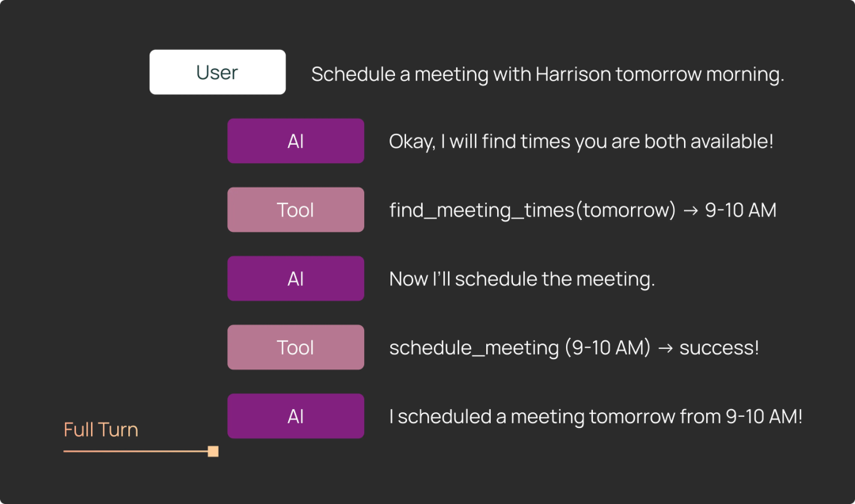Click the Tool box beside find_meeting_times
The height and width of the screenshot is (504, 855).
[295, 210]
